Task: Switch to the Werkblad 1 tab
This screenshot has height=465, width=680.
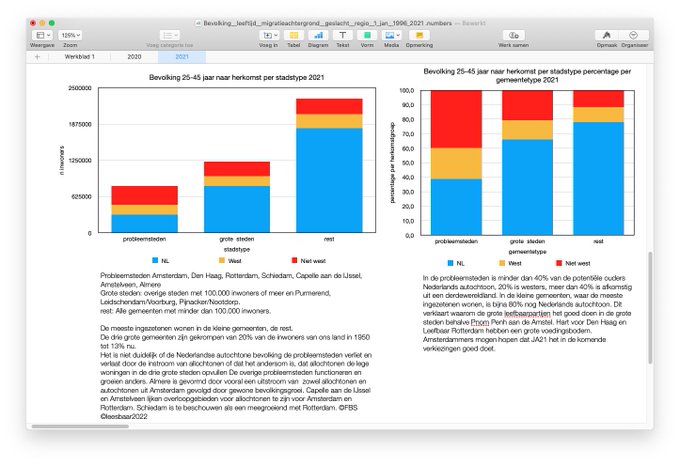Action: pyautogui.click(x=79, y=57)
